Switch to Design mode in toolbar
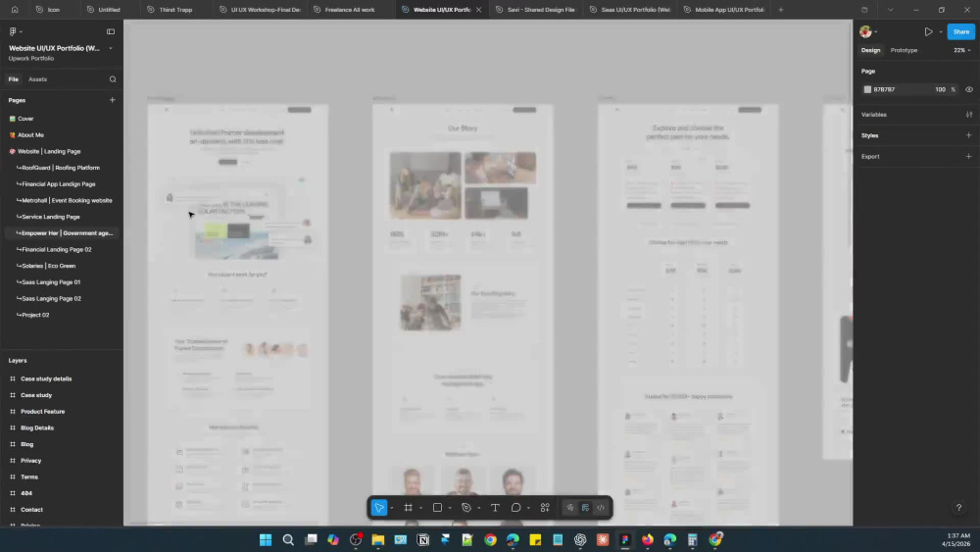 click(x=585, y=508)
